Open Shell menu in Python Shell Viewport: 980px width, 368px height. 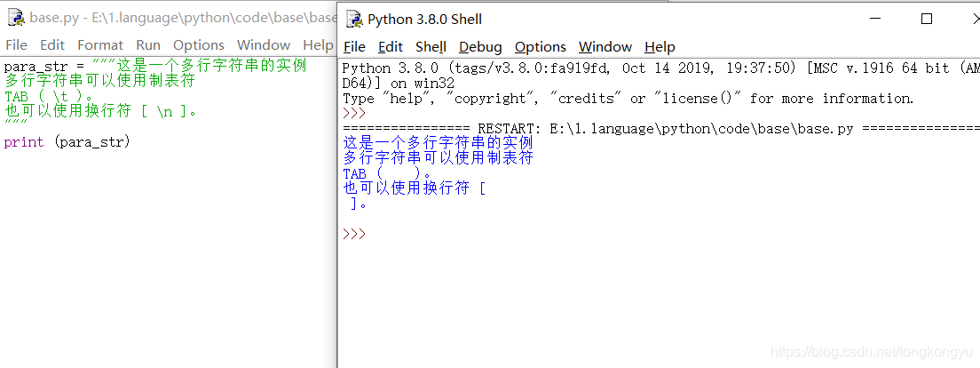431,47
